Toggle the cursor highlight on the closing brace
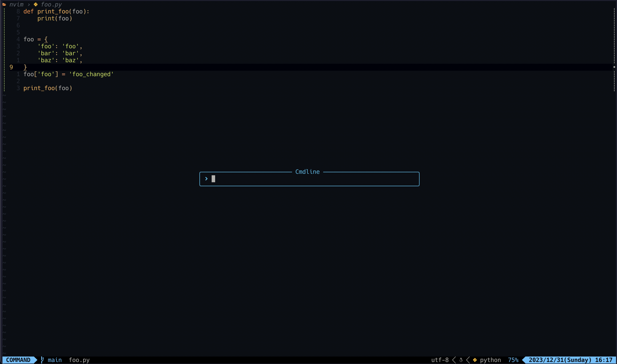617x364 pixels. click(26, 67)
